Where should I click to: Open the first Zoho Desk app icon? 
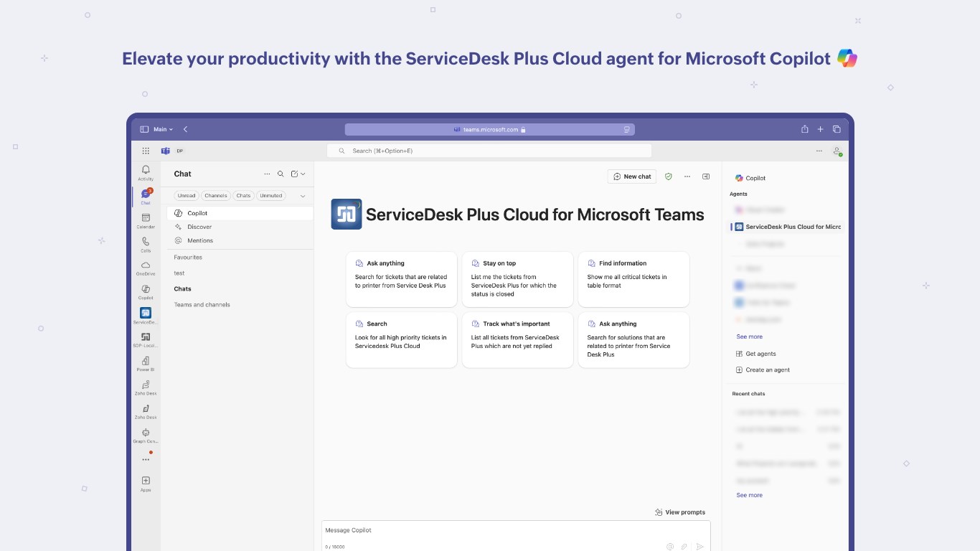click(x=146, y=387)
